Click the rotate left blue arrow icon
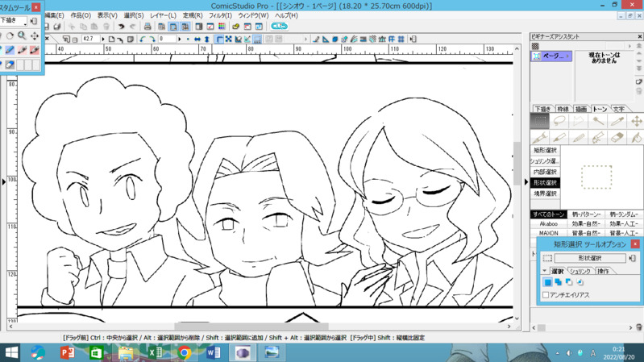Screen dimensions: 644x362 click(143, 39)
